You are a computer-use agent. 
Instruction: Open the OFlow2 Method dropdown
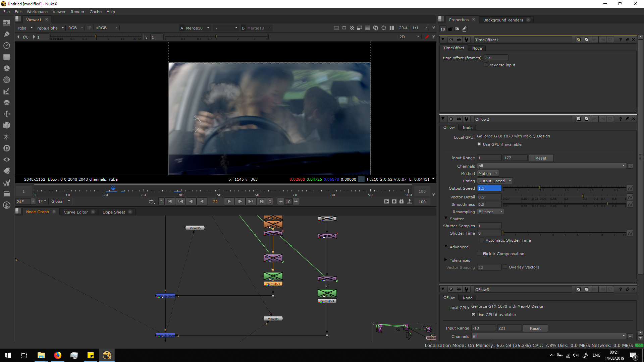(x=488, y=173)
